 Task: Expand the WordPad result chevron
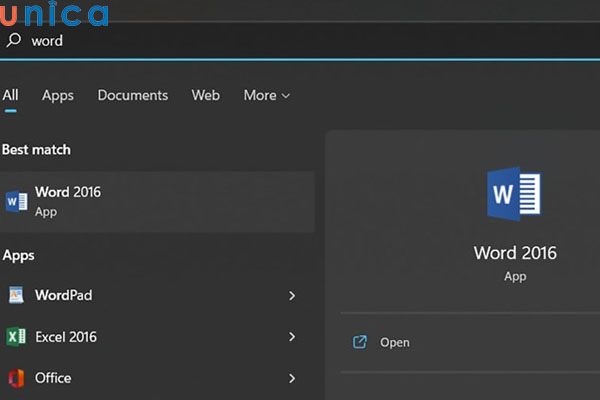click(x=292, y=296)
